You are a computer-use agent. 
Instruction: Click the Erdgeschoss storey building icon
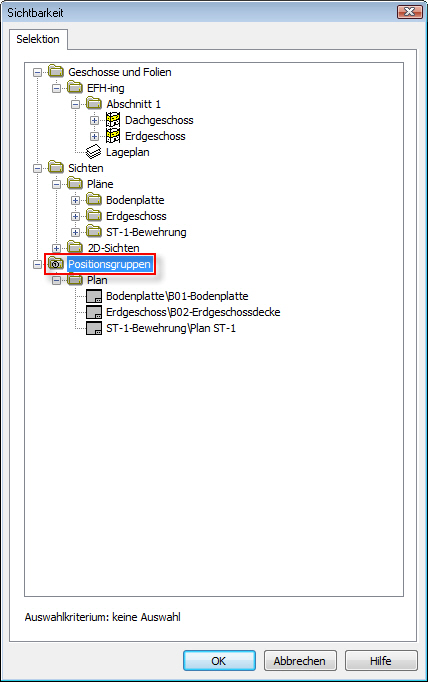(113, 136)
